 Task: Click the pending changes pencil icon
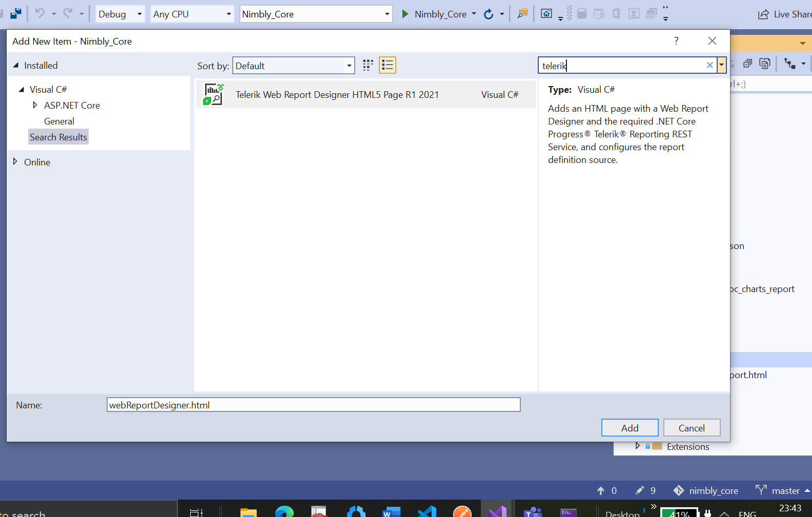pyautogui.click(x=640, y=490)
